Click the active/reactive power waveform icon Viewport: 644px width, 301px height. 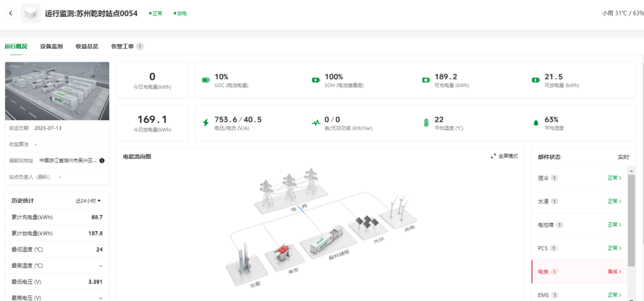pos(316,123)
